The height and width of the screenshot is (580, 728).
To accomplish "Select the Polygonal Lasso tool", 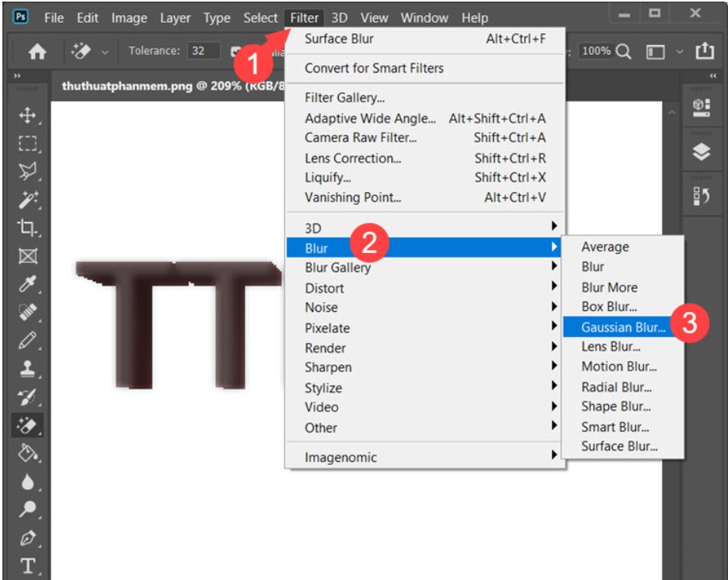I will tap(28, 171).
